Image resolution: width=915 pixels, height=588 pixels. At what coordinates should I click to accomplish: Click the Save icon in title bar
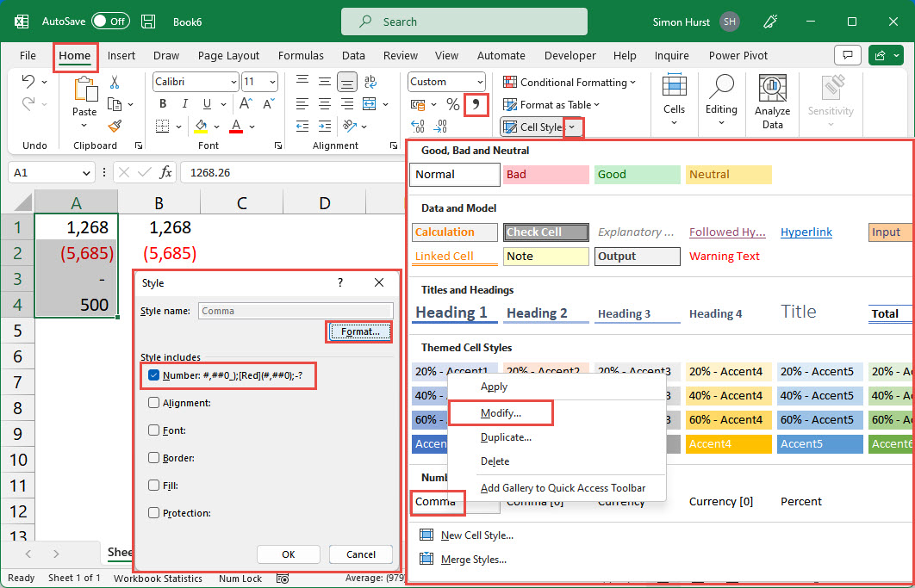pos(148,21)
